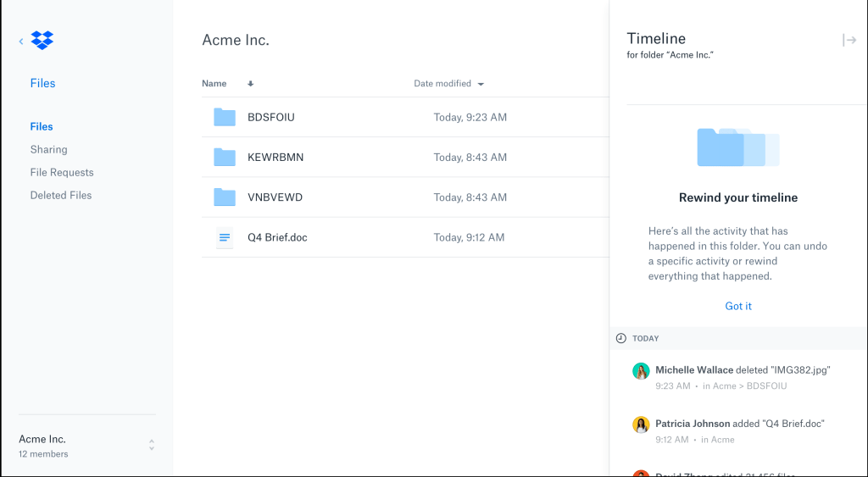Click the Files heading link in sidebar

42,83
